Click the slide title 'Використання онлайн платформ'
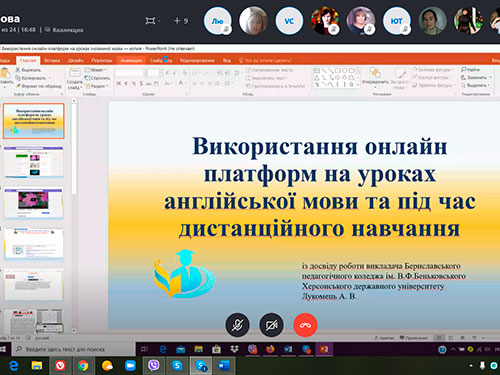500x375 pixels. pyautogui.click(x=320, y=187)
